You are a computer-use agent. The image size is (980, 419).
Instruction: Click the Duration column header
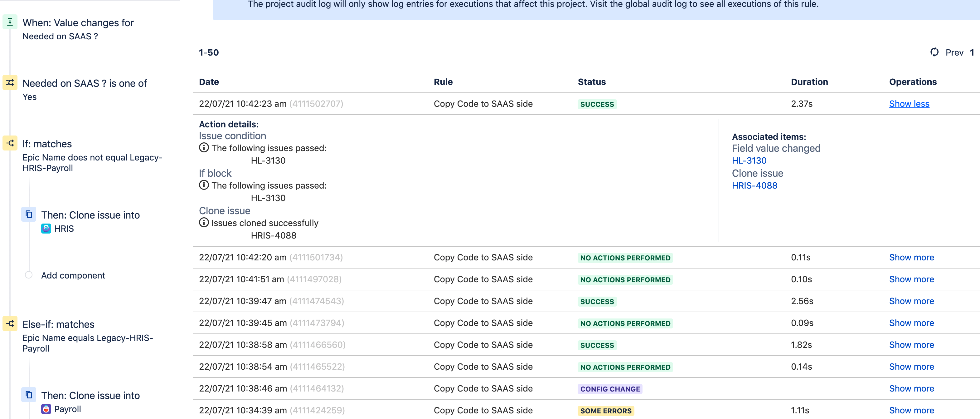[809, 82]
